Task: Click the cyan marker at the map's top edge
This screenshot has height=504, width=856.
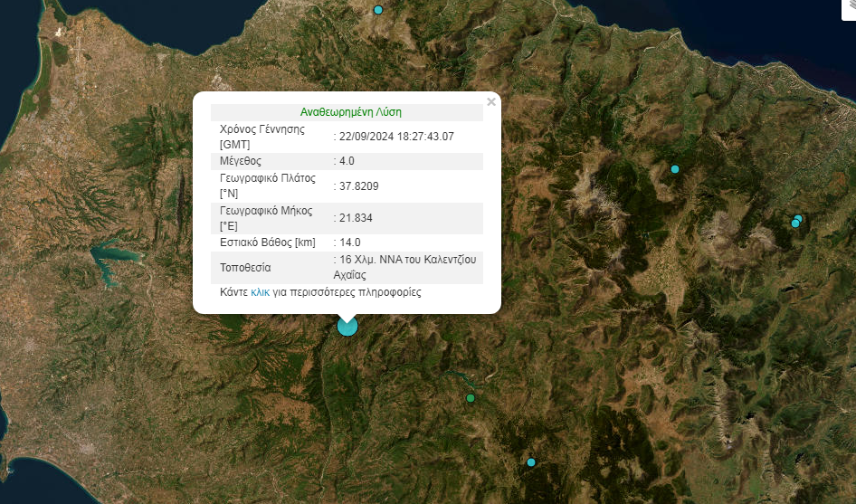Action: [377, 10]
